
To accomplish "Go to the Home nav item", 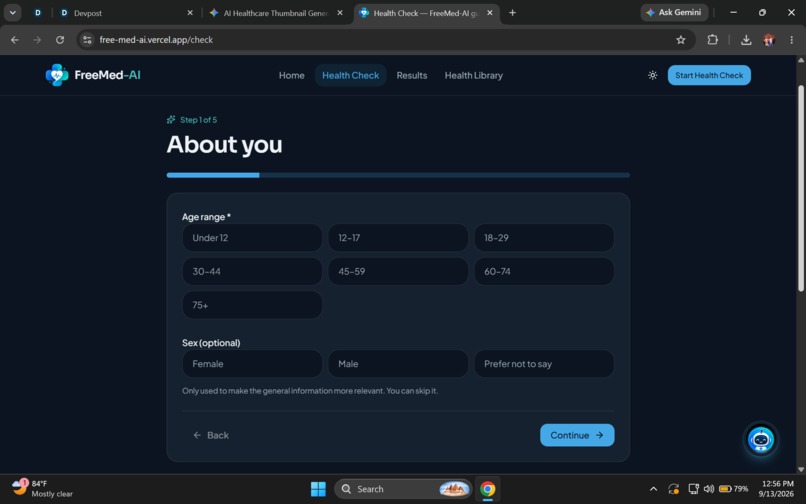I will (291, 75).
